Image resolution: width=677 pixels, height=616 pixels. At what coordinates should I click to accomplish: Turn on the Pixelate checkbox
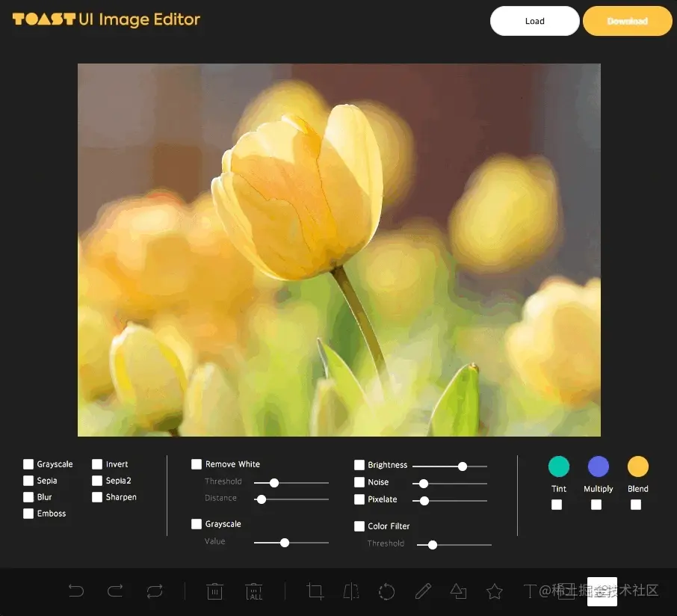(x=359, y=499)
